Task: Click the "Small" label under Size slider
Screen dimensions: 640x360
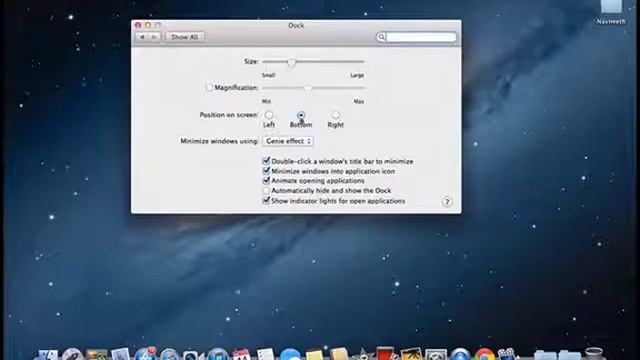Action: point(268,76)
